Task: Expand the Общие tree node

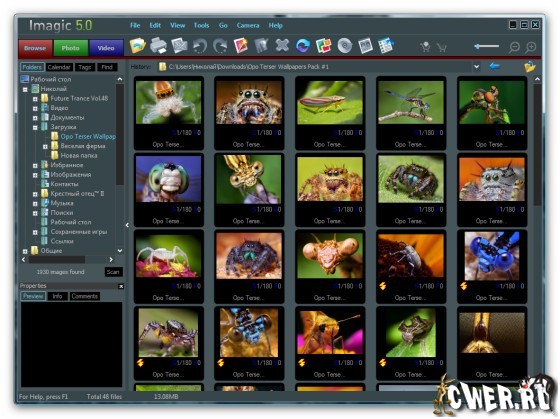Action: tap(25, 251)
